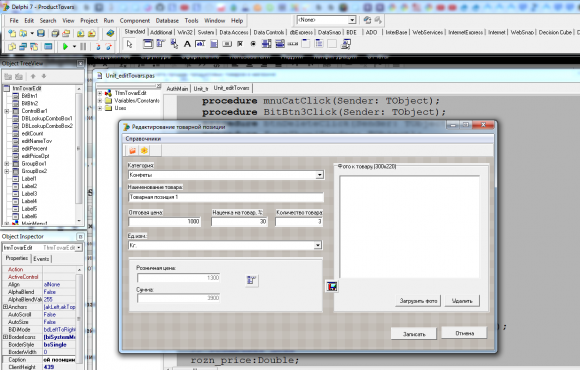Click the Pause program icon
Image resolution: width=580 pixels, height=370 pixels.
(83, 46)
